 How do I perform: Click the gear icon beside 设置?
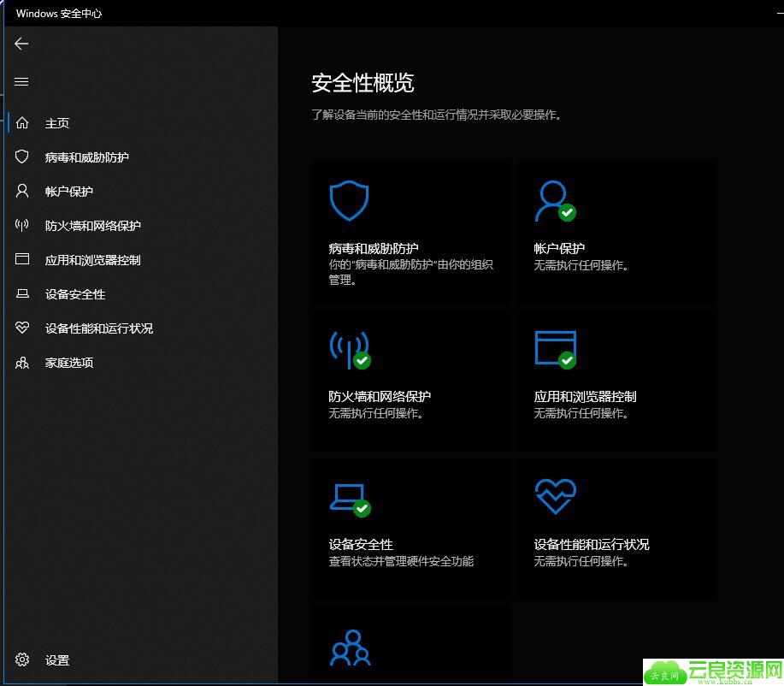pos(22,659)
